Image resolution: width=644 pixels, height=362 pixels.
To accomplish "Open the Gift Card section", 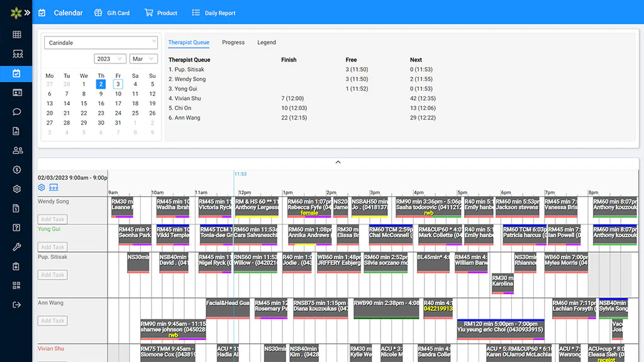I will 112,12.
